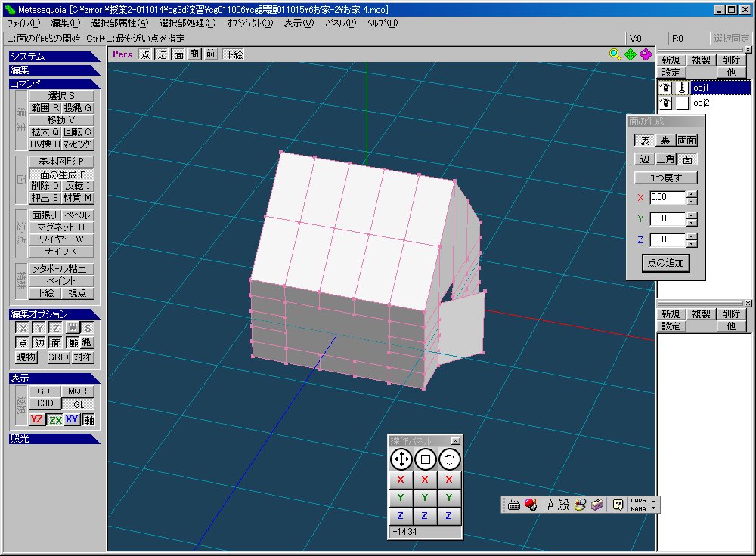Increase Y value with spinner arrow

tap(692, 215)
